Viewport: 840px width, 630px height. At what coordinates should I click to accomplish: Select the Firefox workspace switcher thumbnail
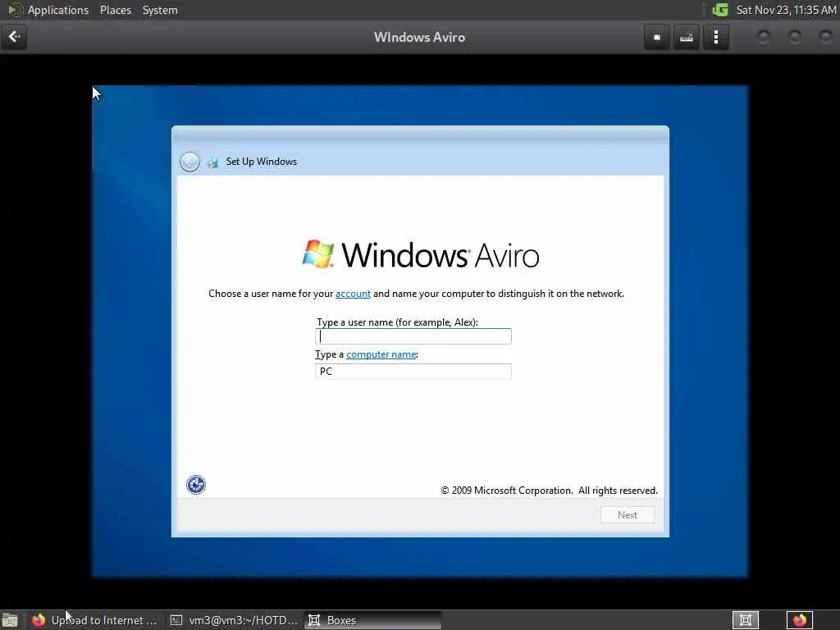pos(800,620)
